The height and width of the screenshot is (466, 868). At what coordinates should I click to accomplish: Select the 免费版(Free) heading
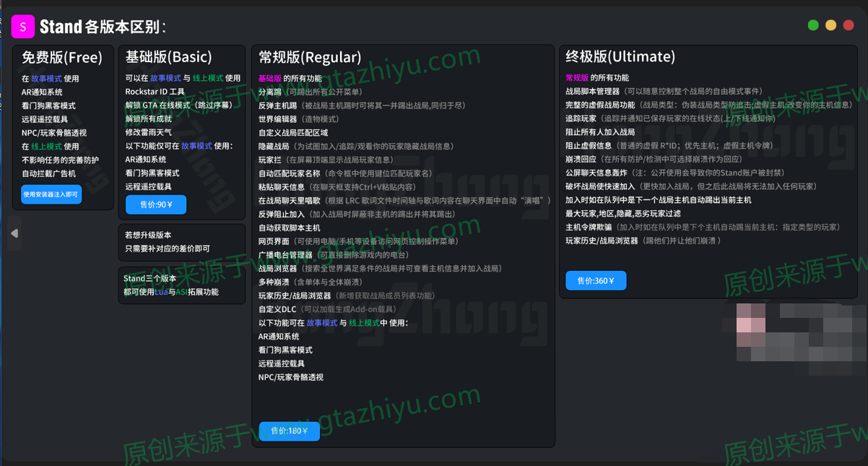[62, 57]
